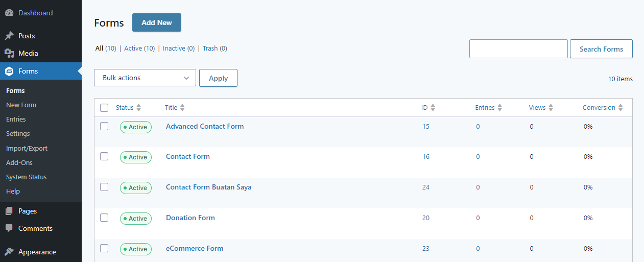Sort by Title column arrows
This screenshot has height=262, width=644.
[x=182, y=108]
